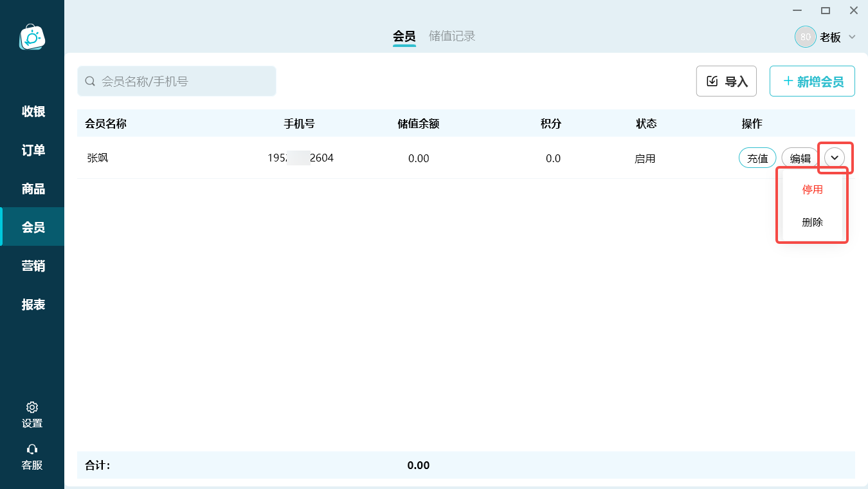Switch to the 储值记录 tab
The height and width of the screenshot is (489, 868).
click(452, 36)
